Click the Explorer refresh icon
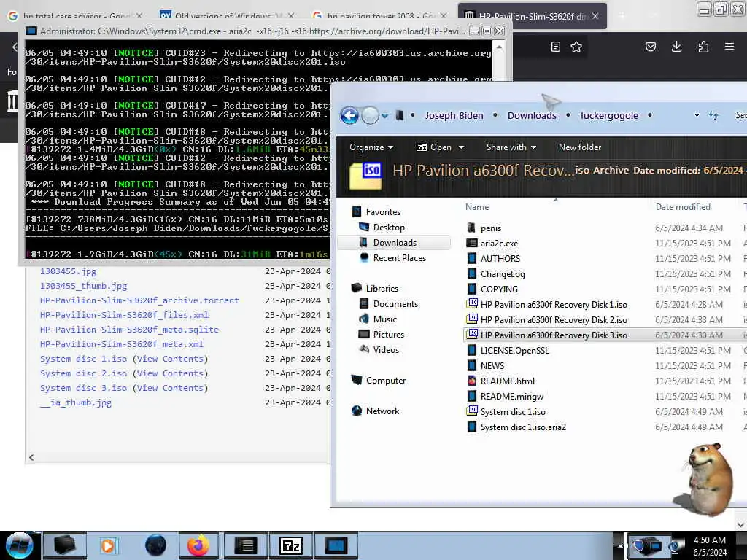The width and height of the screenshot is (747, 560). pyautogui.click(x=713, y=115)
